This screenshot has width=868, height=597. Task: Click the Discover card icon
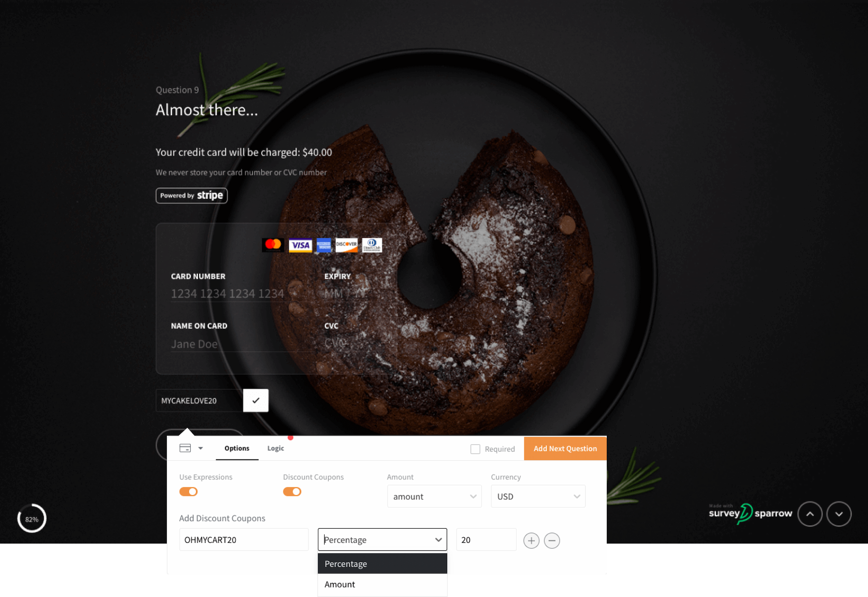(348, 245)
